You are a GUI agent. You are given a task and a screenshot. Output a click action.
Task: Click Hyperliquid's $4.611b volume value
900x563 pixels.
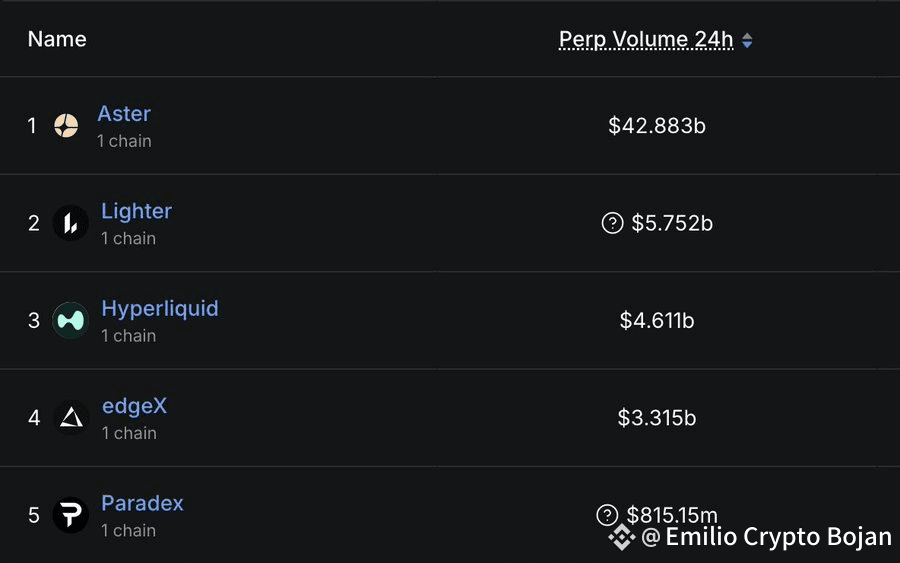click(657, 320)
